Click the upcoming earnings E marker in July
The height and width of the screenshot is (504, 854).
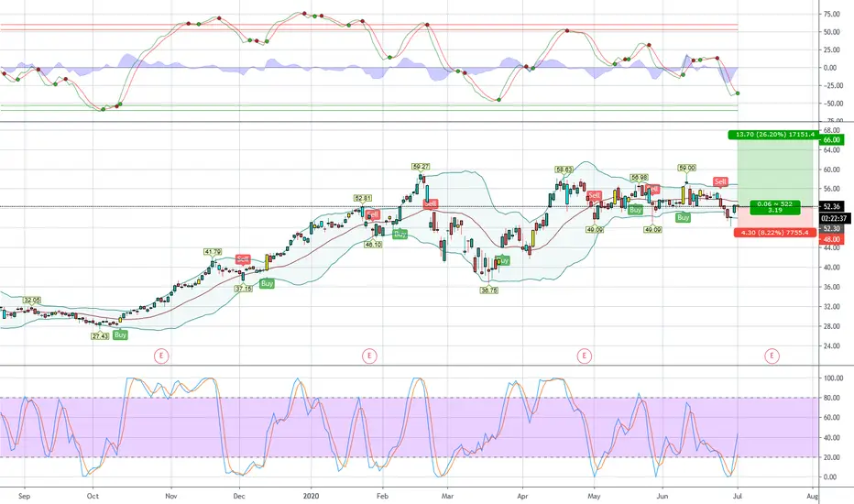pyautogui.click(x=772, y=356)
